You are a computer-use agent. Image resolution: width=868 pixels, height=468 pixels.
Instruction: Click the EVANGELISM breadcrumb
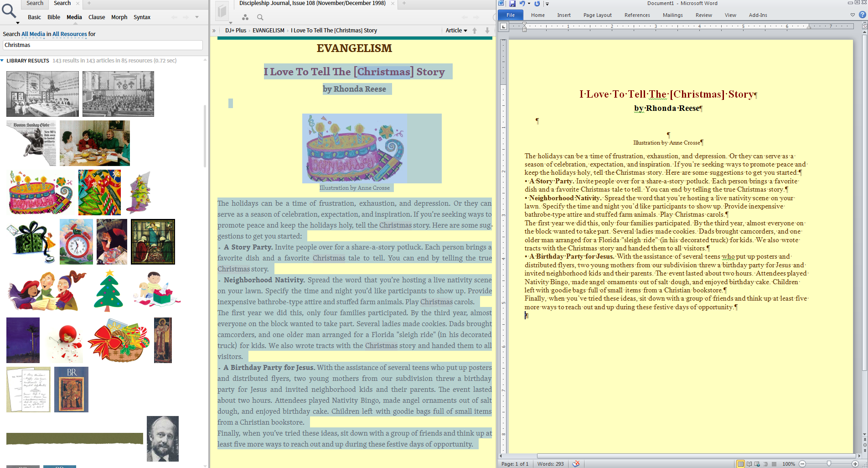[x=269, y=31]
